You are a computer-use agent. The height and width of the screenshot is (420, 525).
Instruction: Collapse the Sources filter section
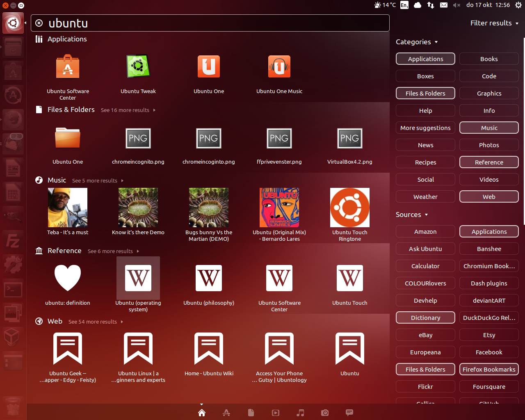[411, 215]
